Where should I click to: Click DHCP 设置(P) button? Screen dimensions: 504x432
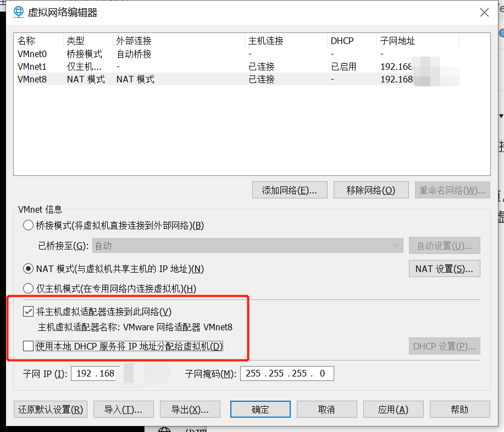click(445, 346)
